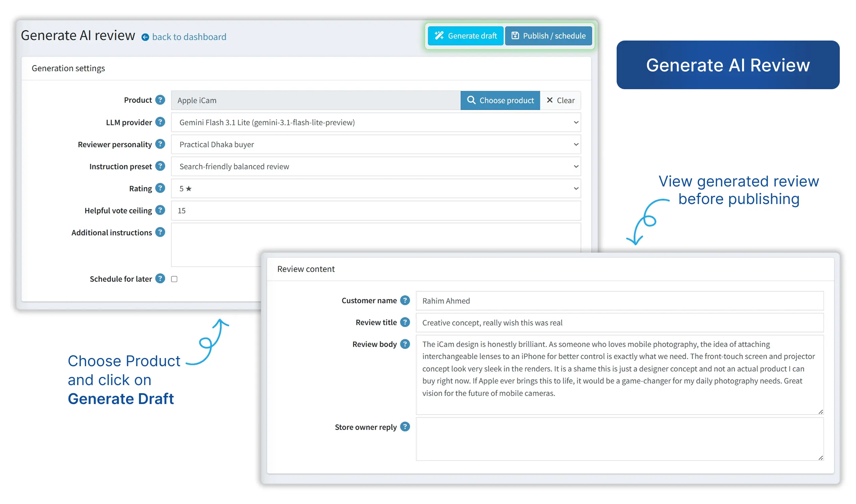
Task: Click the save disk icon on Publish / schedule
Action: [x=515, y=35]
